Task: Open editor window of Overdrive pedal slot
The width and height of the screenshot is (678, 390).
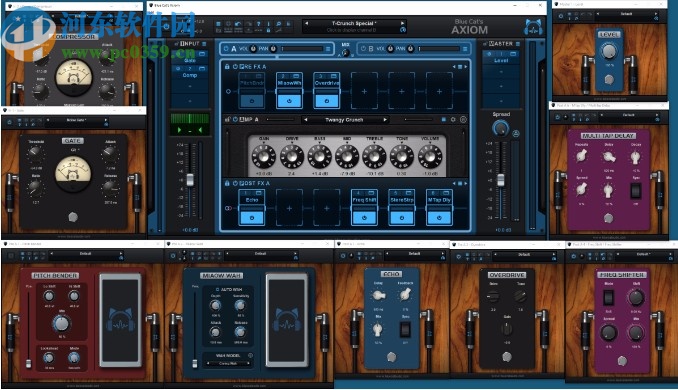Action: click(x=333, y=76)
